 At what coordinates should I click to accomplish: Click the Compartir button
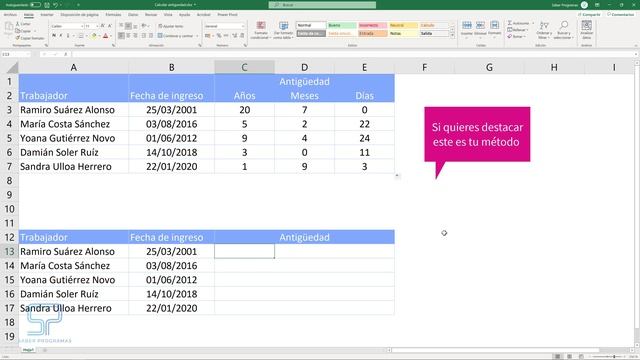pos(589,15)
